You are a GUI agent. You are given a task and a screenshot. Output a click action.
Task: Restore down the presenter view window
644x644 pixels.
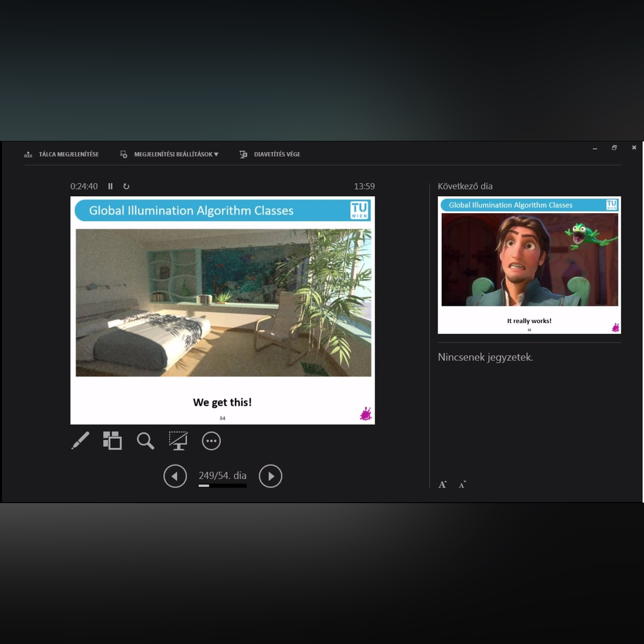pos(614,148)
